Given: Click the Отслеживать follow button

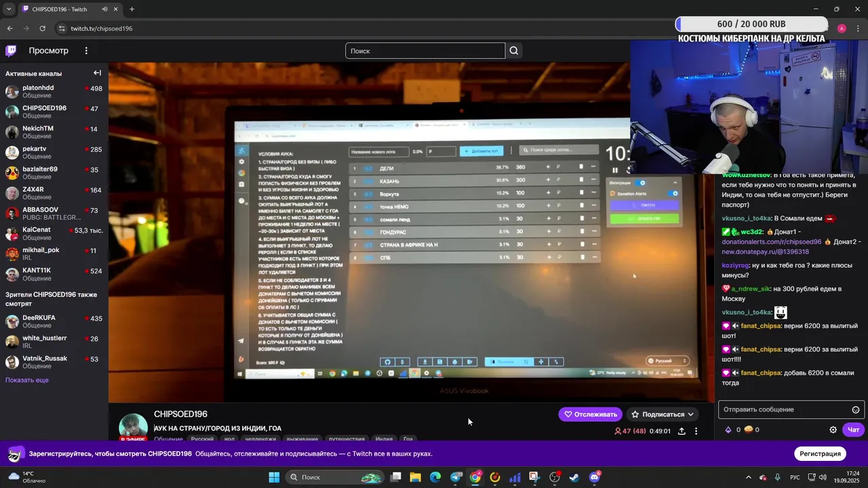Looking at the screenshot, I should click(590, 414).
